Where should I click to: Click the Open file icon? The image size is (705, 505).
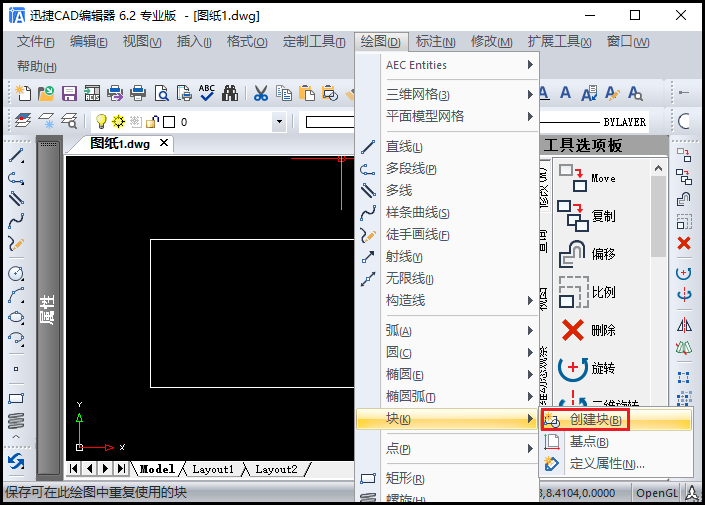(46, 93)
